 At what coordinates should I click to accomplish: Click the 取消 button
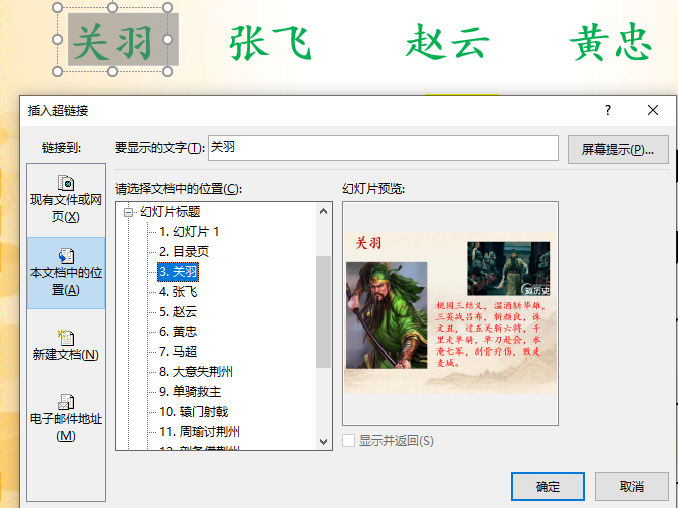pyautogui.click(x=632, y=486)
